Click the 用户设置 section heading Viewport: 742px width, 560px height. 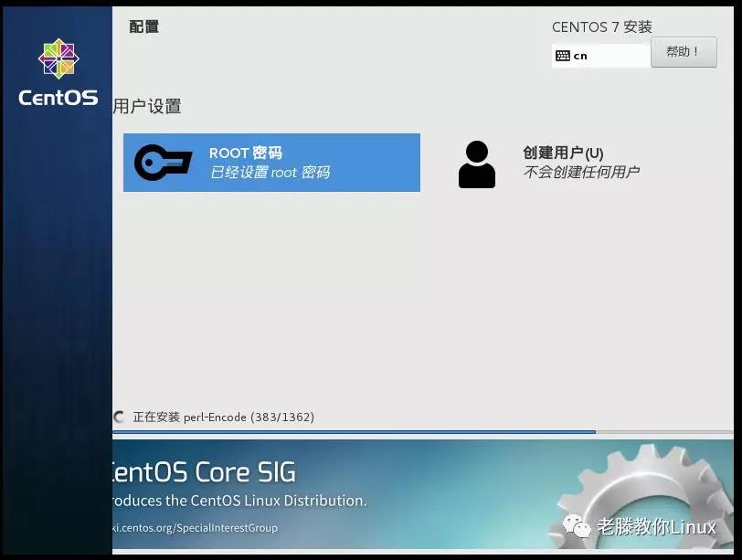coord(147,107)
